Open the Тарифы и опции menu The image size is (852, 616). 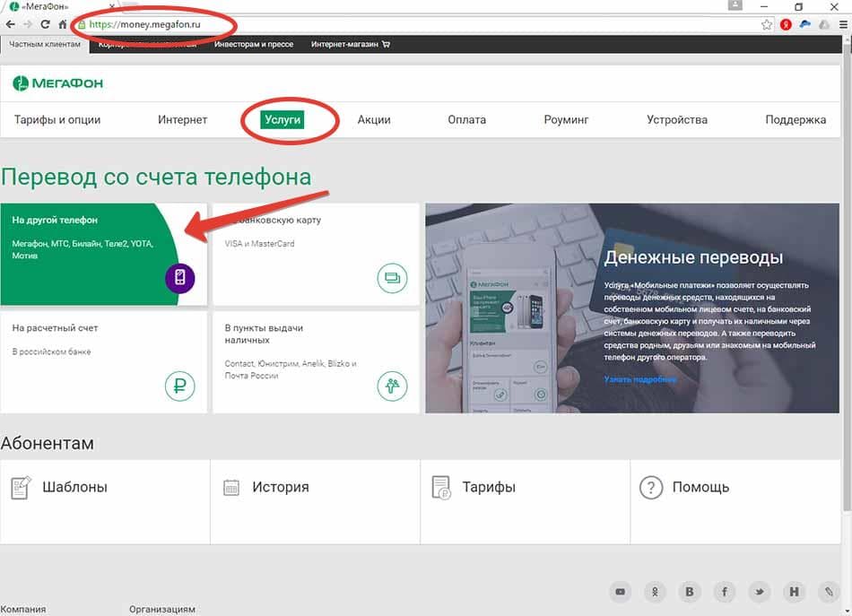[57, 119]
